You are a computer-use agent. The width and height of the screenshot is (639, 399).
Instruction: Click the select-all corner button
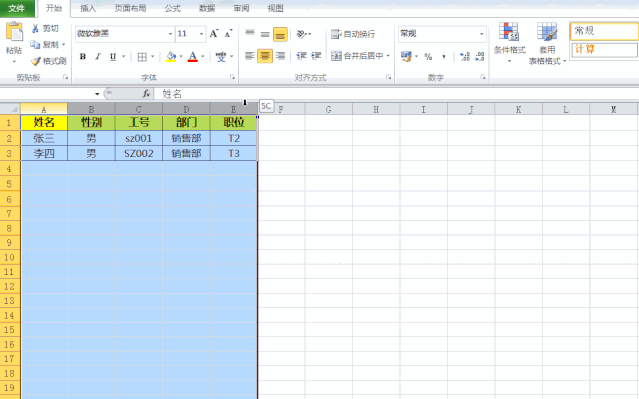tap(10, 109)
